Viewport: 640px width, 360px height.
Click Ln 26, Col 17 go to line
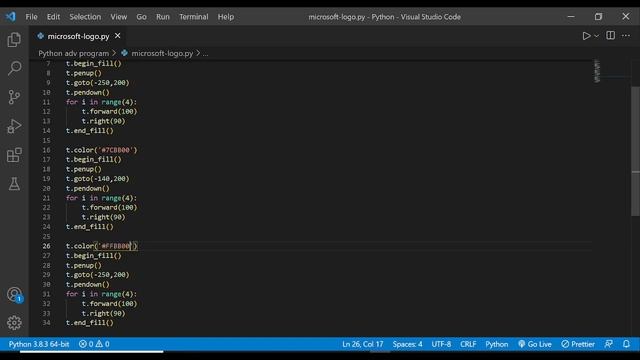click(x=362, y=344)
